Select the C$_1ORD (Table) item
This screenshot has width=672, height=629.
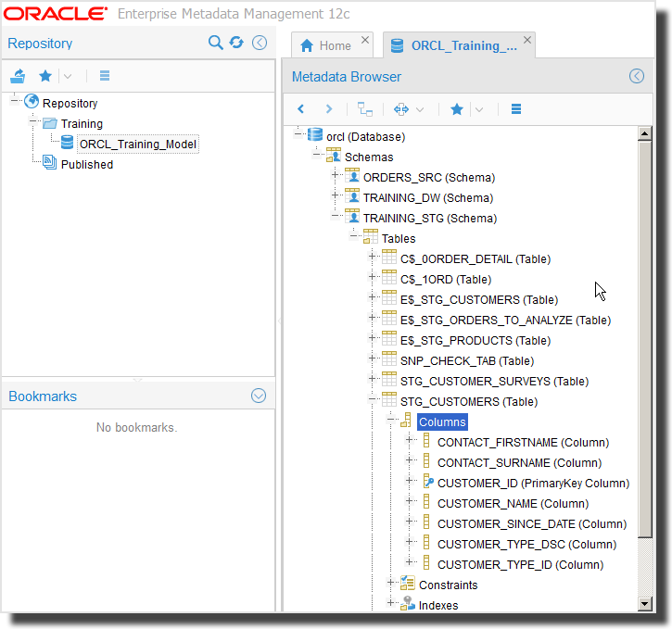coord(446,280)
